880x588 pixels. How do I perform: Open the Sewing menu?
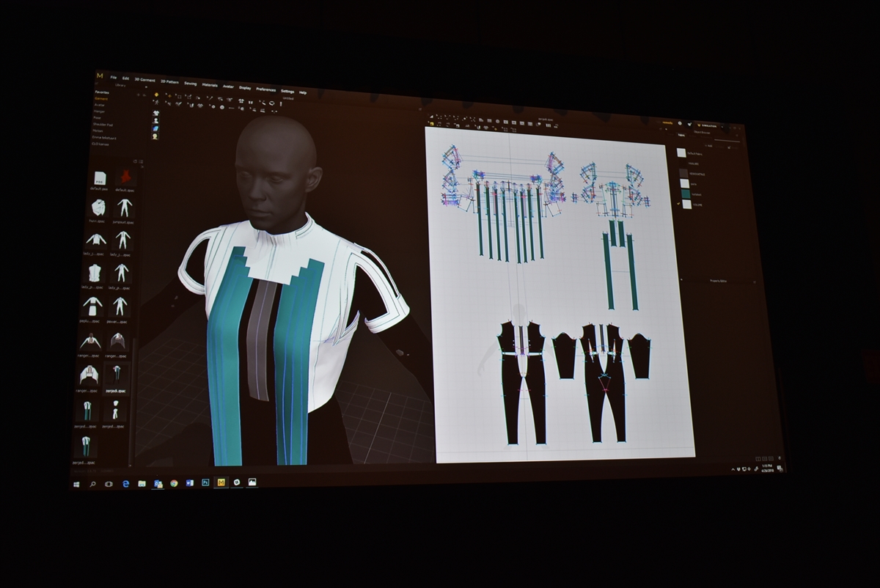pos(190,84)
